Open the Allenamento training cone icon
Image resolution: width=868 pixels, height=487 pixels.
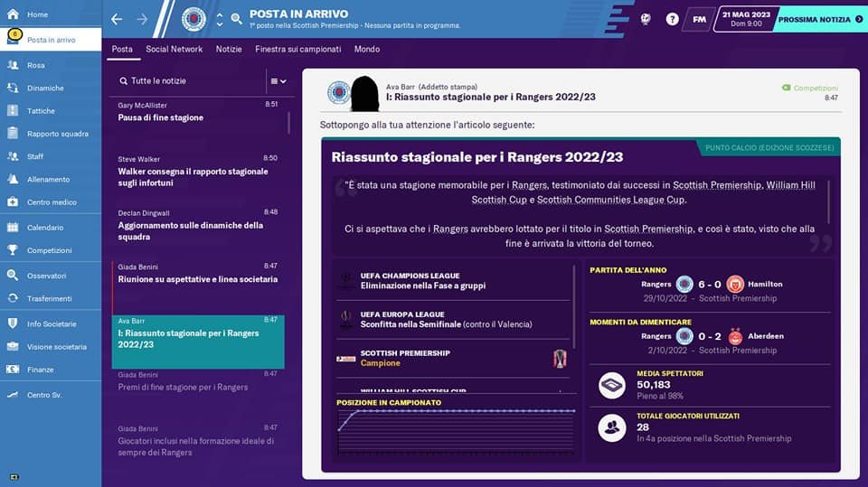13,179
